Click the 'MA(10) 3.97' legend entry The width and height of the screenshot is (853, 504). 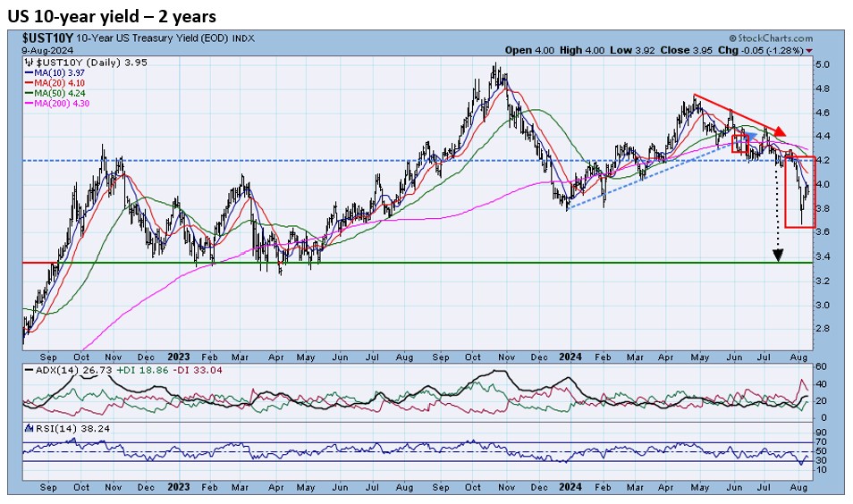(x=59, y=73)
